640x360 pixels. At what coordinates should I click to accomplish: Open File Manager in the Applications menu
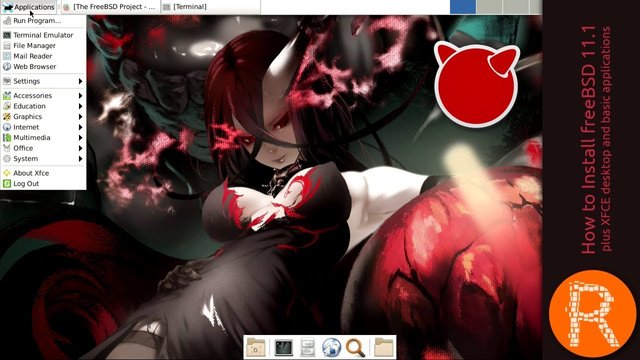click(43, 46)
